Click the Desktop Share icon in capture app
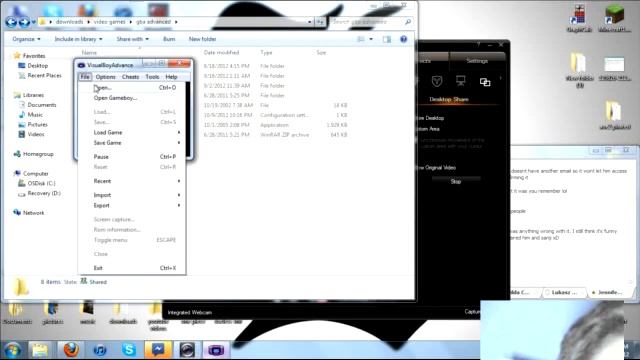 485,82
